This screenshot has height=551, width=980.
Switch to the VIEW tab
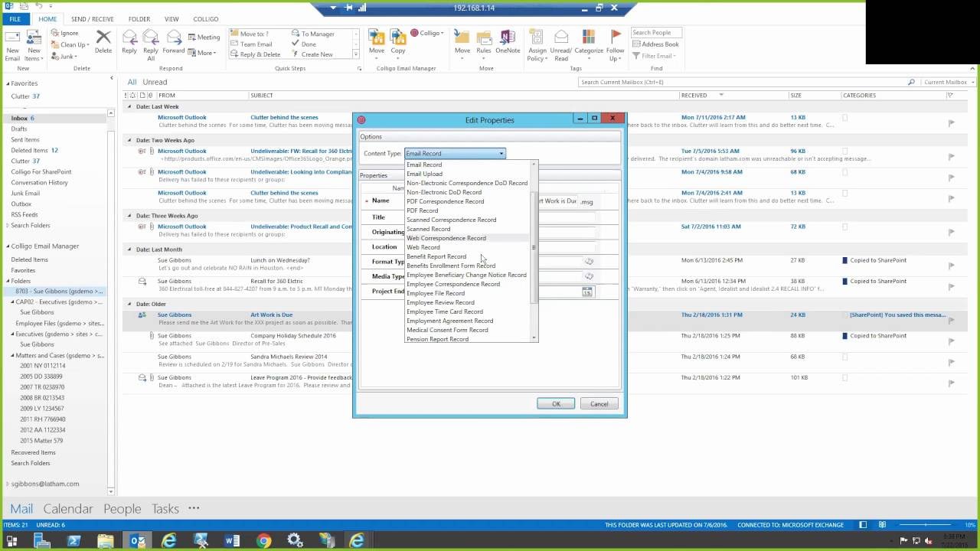[x=171, y=19]
